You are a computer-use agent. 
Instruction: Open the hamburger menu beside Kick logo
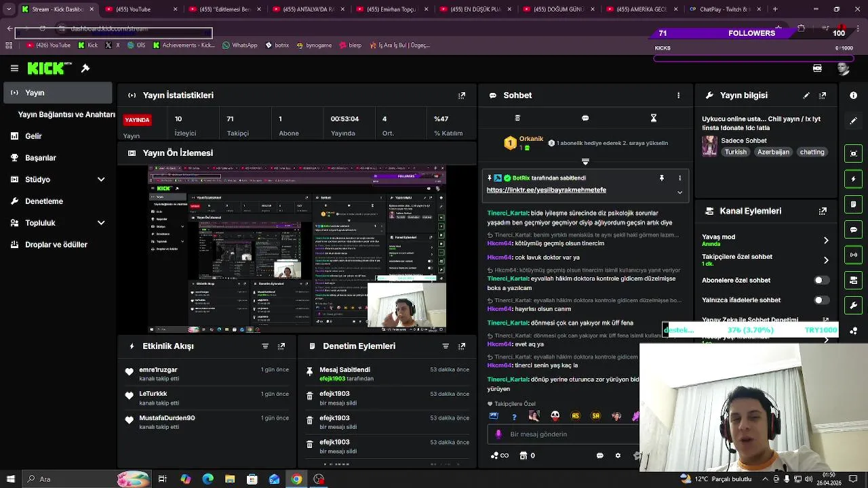tap(14, 68)
